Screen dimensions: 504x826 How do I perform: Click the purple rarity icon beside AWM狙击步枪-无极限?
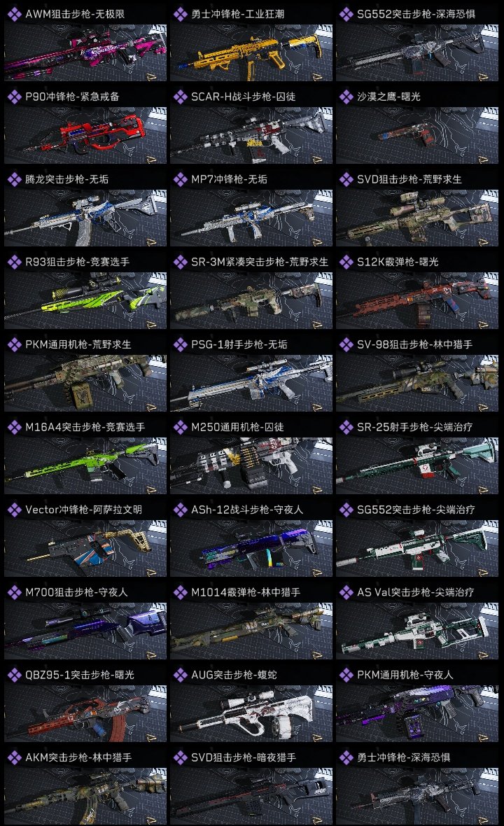14,14
